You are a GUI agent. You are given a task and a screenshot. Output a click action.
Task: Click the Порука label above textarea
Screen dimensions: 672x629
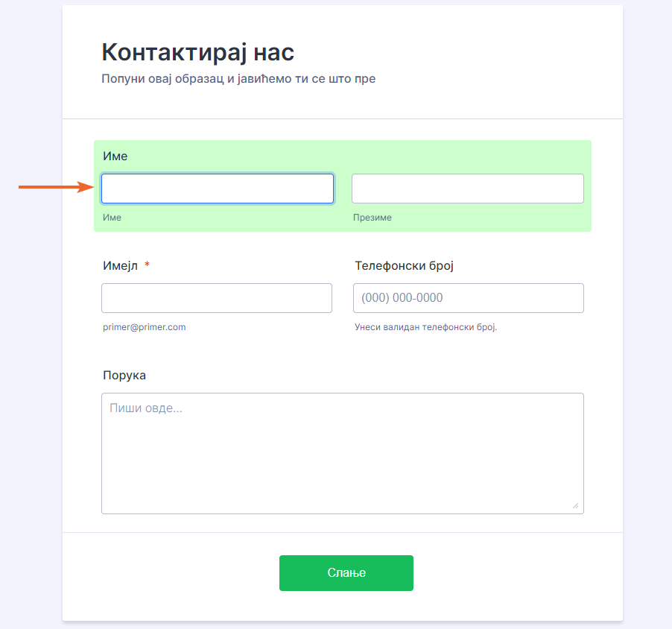[124, 375]
